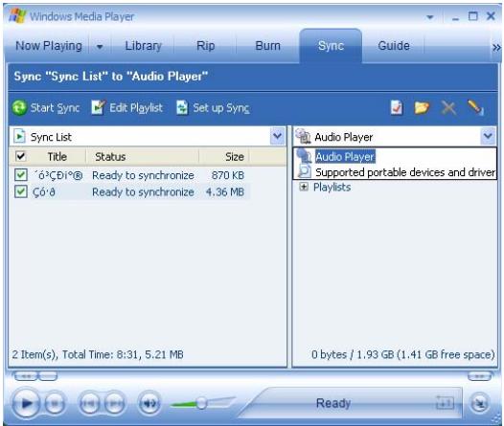Click the pencil properties icon in toolbar
The width and height of the screenshot is (504, 426).
(x=475, y=107)
